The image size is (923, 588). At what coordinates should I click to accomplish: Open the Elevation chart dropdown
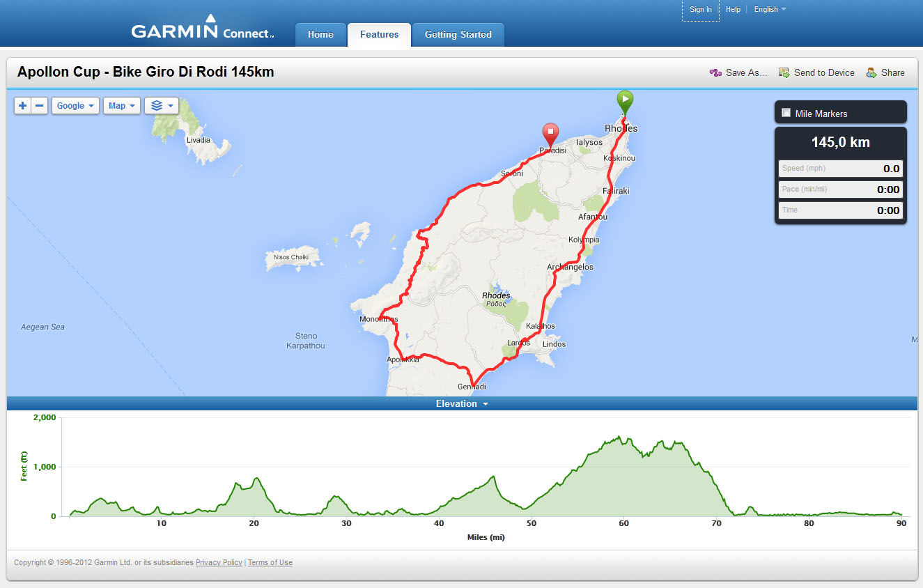[461, 404]
